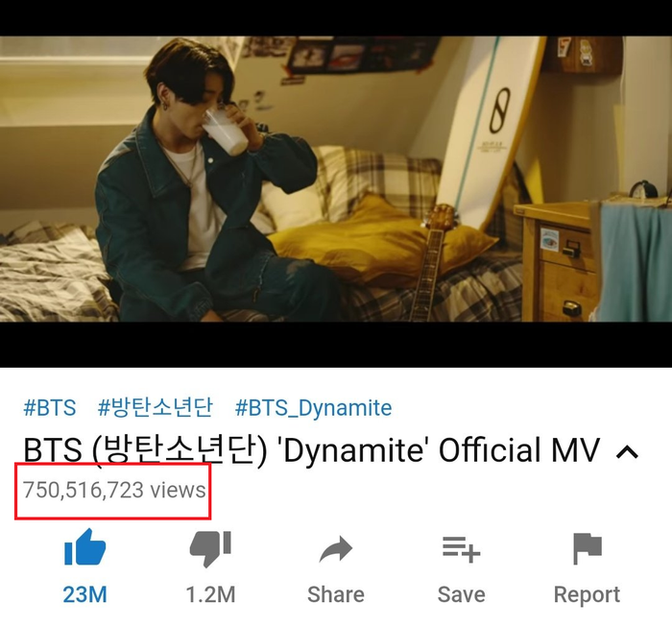Click the 1.2M dislike count label
This screenshot has width=672, height=627.
click(x=210, y=595)
